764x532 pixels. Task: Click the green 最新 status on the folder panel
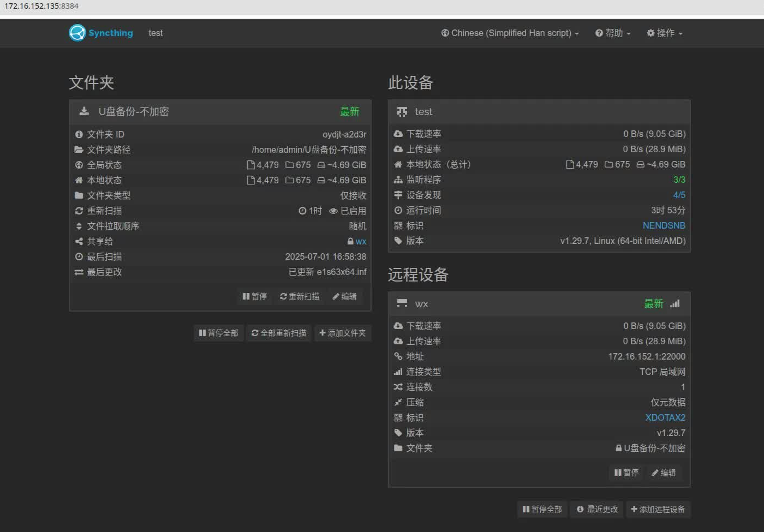(350, 112)
